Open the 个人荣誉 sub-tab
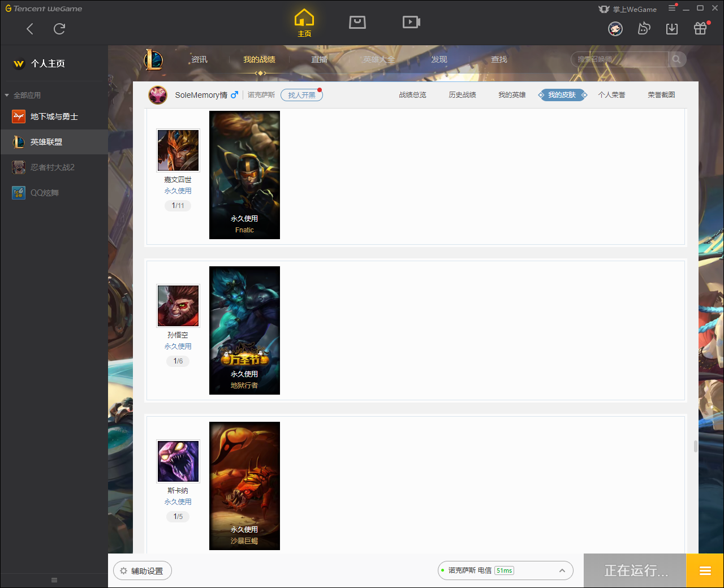Image resolution: width=724 pixels, height=588 pixels. (x=611, y=95)
